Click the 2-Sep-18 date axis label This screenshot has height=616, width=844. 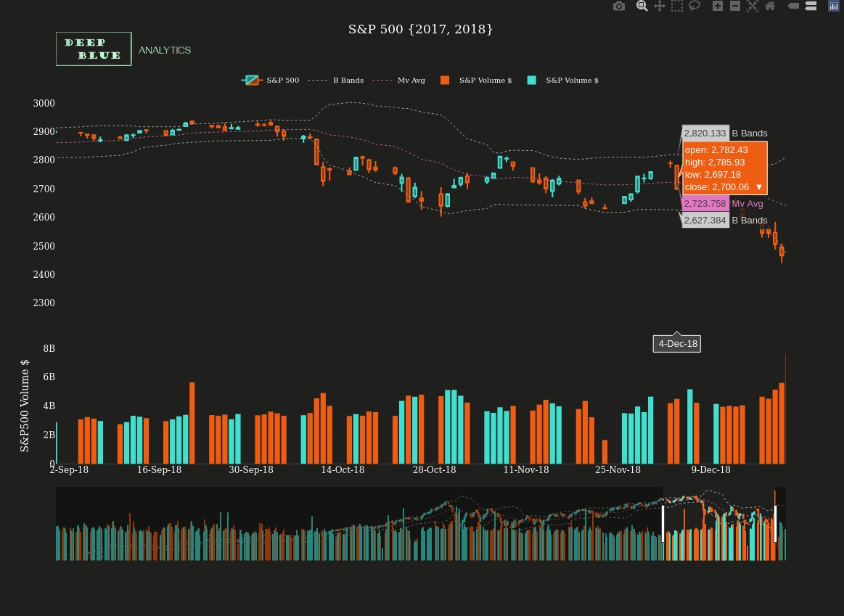(69, 469)
